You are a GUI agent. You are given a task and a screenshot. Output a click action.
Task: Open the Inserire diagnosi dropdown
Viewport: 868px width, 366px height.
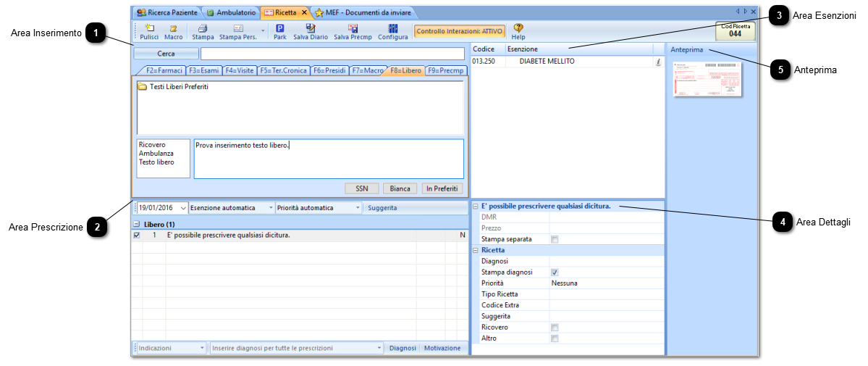379,349
